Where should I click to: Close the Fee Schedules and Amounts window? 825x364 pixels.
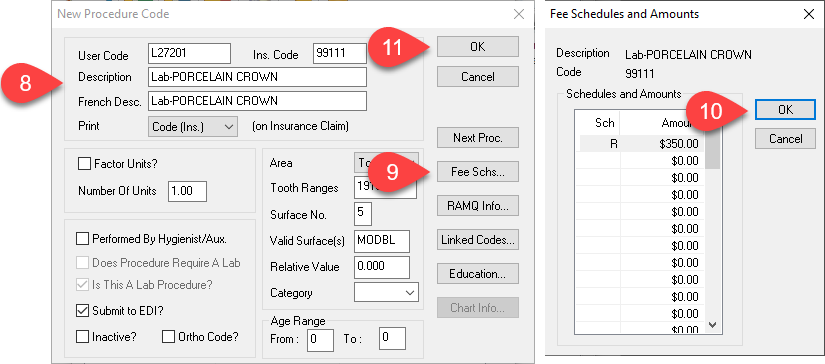tap(809, 14)
